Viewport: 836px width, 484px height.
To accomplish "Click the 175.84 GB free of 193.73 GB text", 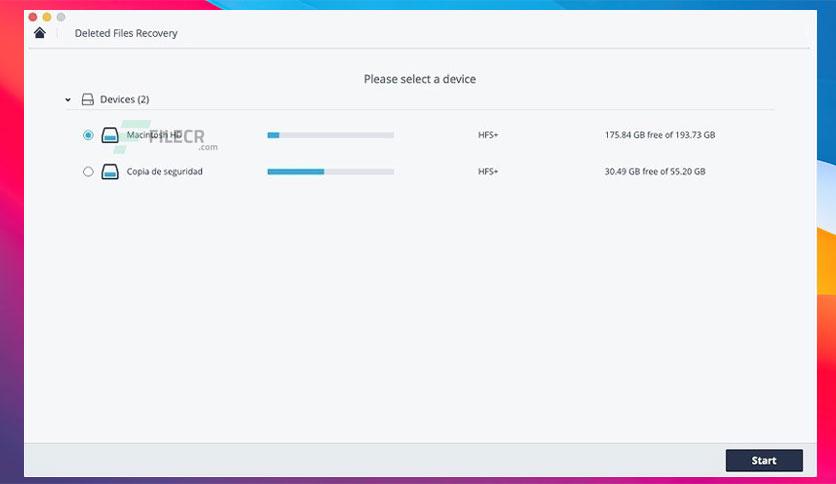I will (x=660, y=135).
